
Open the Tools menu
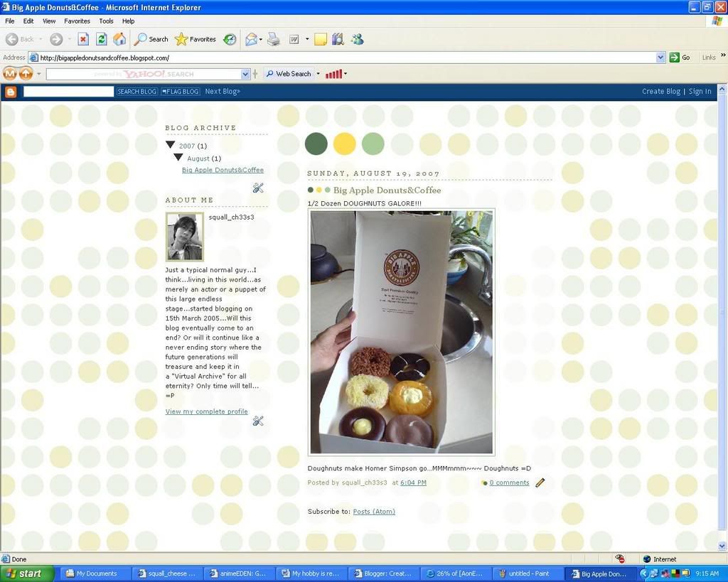pyautogui.click(x=106, y=21)
